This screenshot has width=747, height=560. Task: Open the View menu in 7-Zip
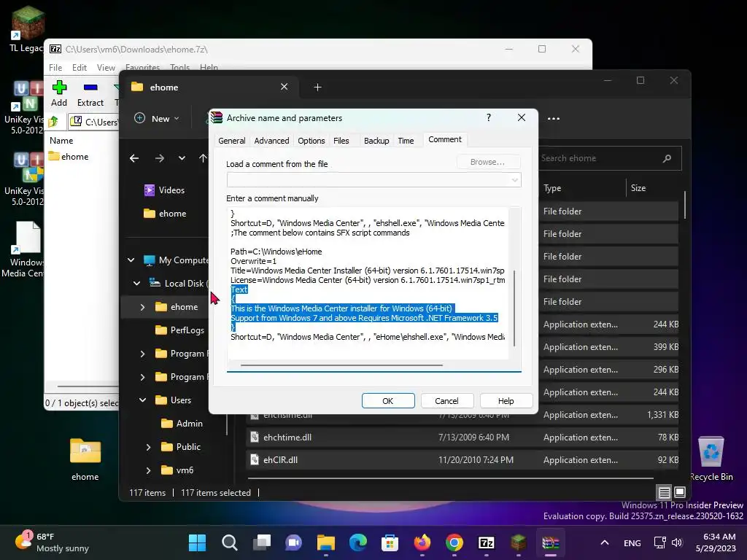106,68
